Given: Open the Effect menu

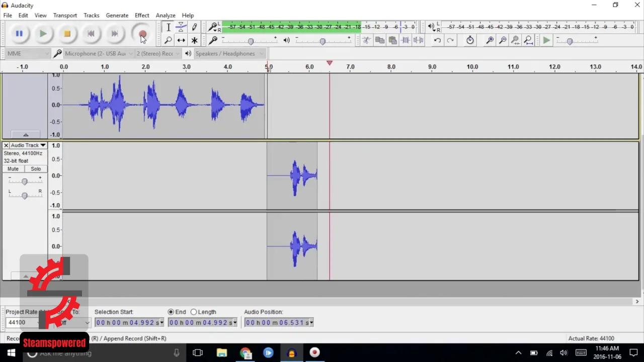Looking at the screenshot, I should pos(142,16).
